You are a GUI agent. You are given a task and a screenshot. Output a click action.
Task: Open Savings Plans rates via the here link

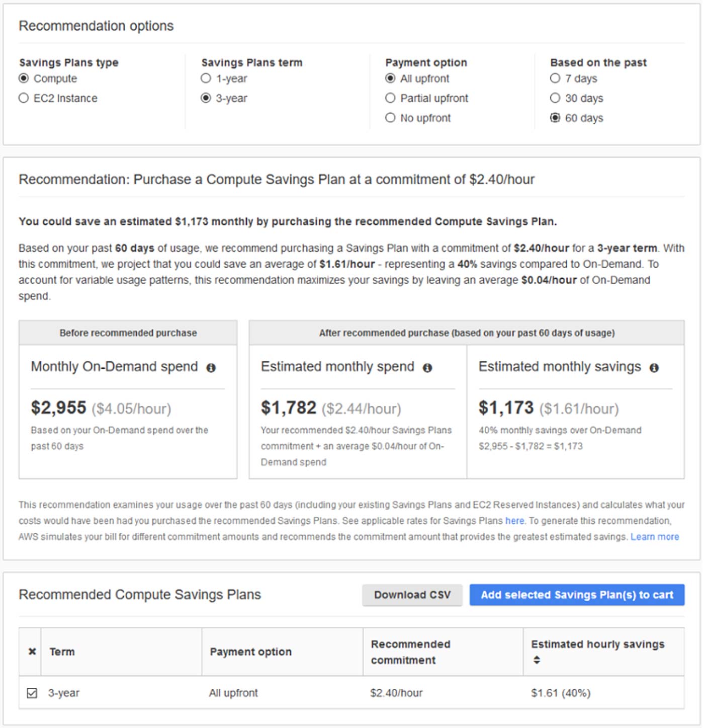click(x=514, y=521)
